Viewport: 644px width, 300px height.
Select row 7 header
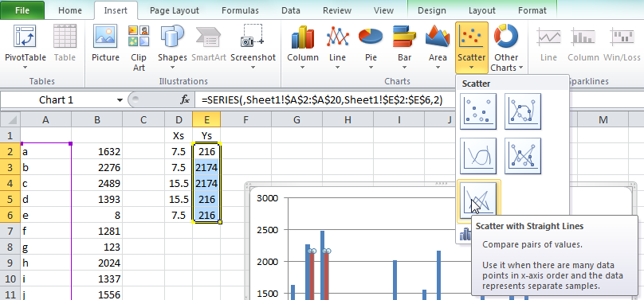click(x=10, y=231)
